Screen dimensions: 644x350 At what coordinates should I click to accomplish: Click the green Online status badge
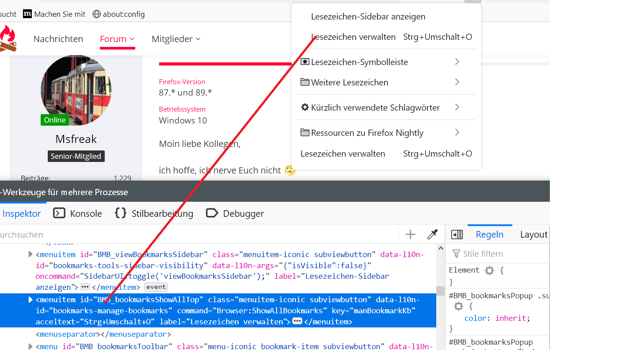pyautogui.click(x=55, y=120)
